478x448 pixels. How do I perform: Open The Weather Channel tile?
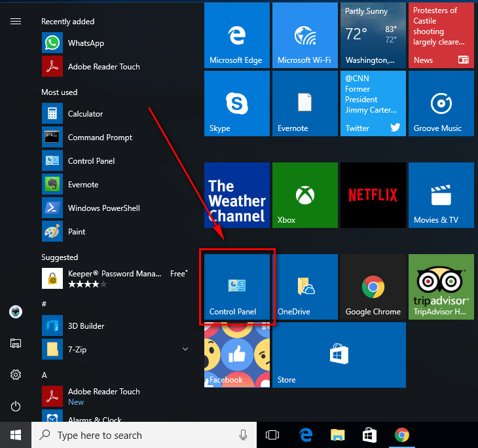[x=237, y=195]
